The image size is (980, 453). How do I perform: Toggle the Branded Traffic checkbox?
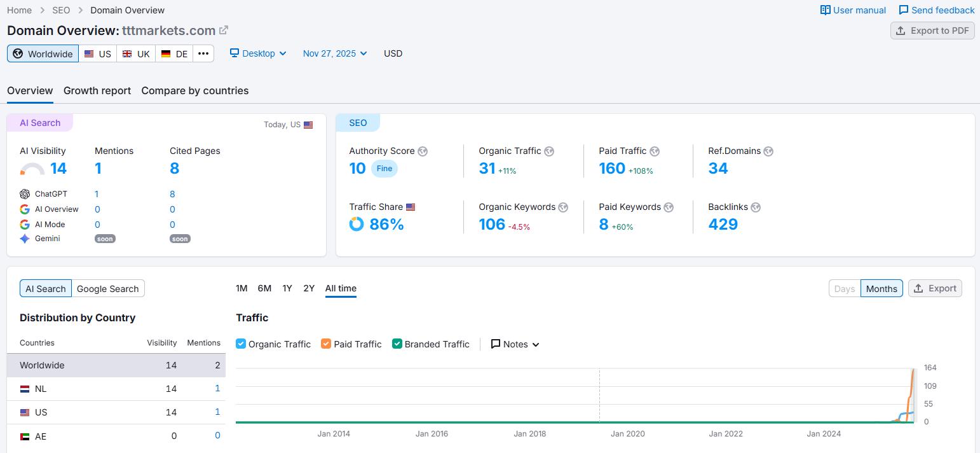click(x=397, y=344)
